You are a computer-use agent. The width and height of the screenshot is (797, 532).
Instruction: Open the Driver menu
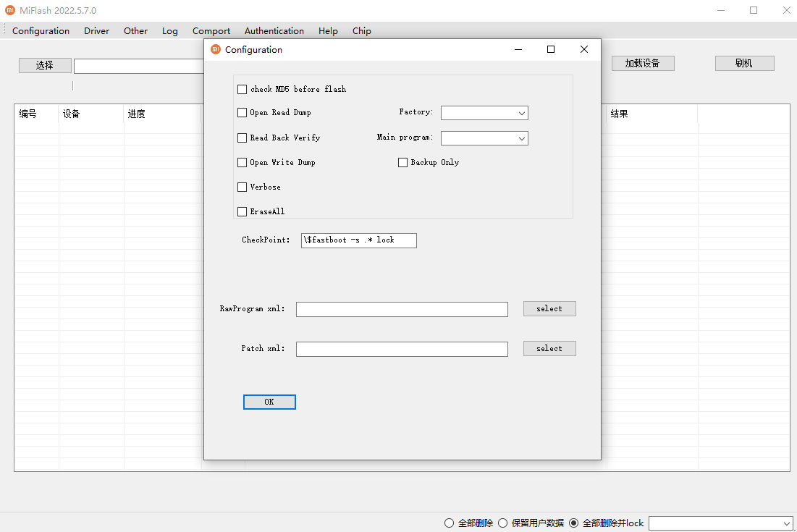click(x=96, y=31)
